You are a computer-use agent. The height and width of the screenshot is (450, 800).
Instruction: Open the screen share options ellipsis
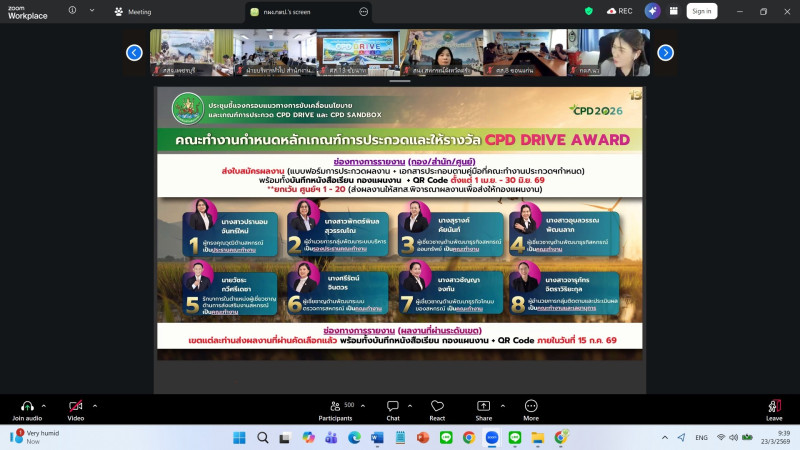point(363,11)
